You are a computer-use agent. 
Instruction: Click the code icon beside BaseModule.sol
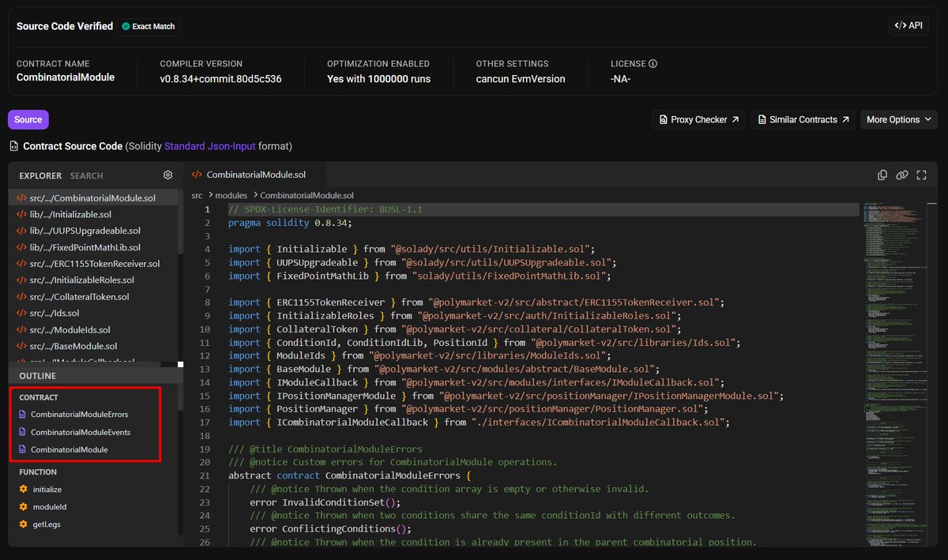point(21,347)
